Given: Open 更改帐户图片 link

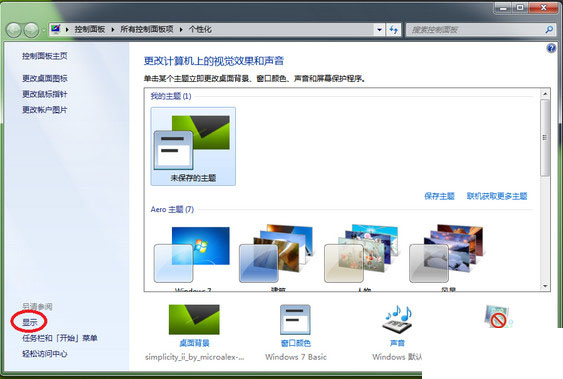Looking at the screenshot, I should click(x=45, y=110).
